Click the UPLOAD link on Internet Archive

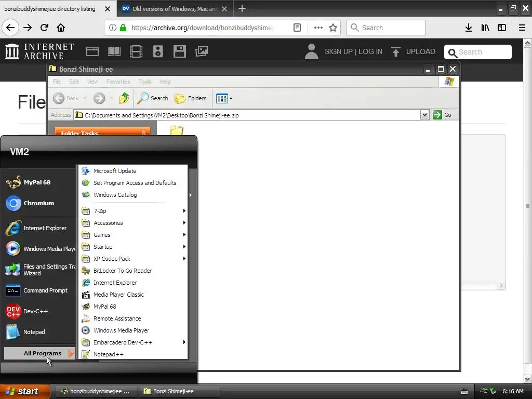coord(413,51)
